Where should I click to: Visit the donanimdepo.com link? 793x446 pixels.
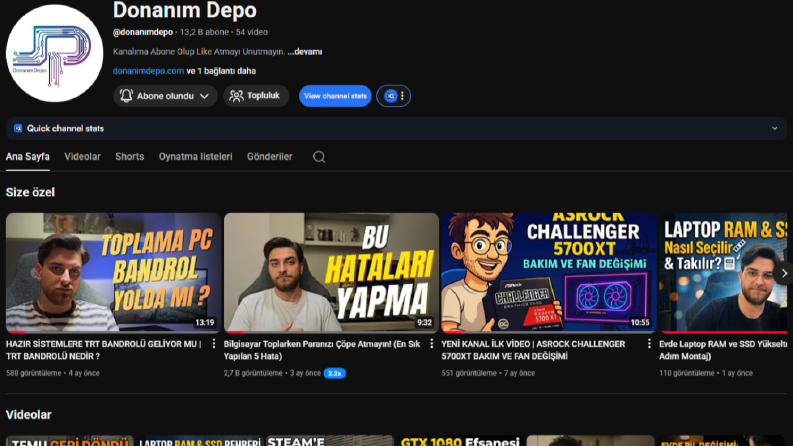point(148,71)
